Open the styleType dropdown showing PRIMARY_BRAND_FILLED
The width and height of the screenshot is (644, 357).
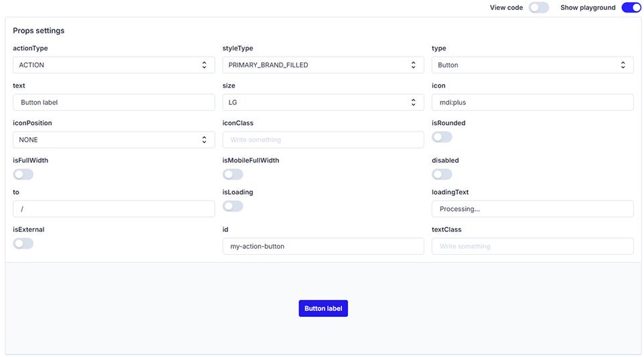323,65
